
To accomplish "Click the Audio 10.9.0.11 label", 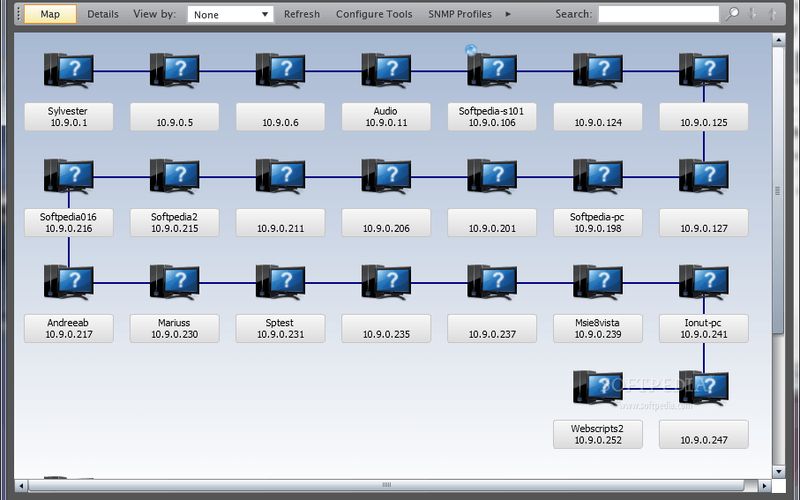I will 386,117.
